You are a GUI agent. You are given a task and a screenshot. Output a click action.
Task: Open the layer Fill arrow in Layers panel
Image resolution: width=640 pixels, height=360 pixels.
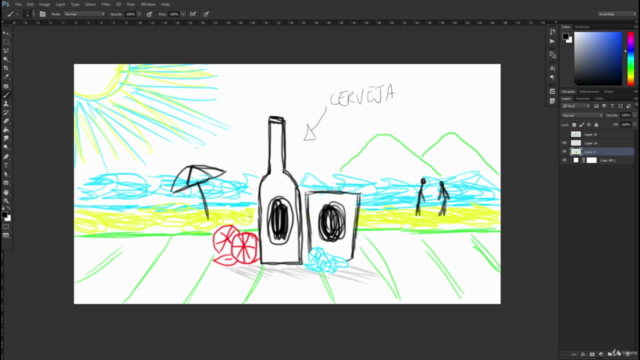[x=634, y=125]
